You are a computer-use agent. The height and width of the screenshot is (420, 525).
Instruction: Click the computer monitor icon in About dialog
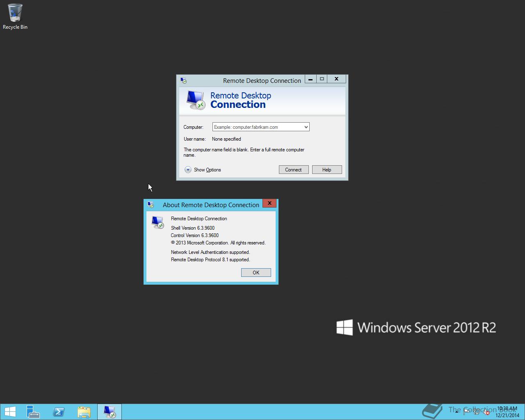(x=158, y=222)
